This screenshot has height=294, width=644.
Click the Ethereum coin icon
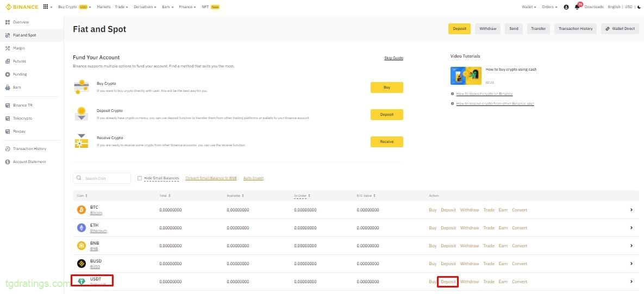82,228
